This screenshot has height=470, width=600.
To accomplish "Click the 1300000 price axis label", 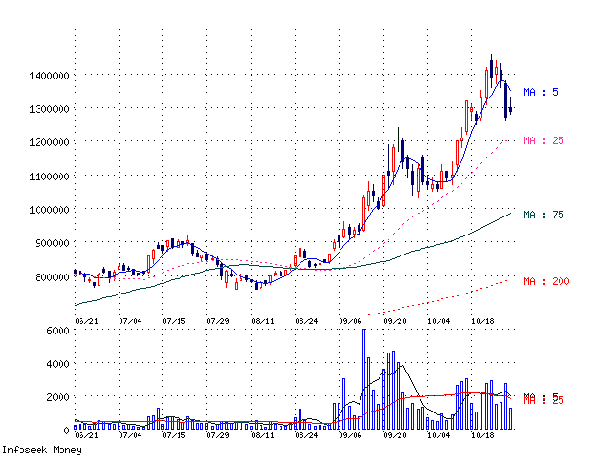I will (49, 109).
